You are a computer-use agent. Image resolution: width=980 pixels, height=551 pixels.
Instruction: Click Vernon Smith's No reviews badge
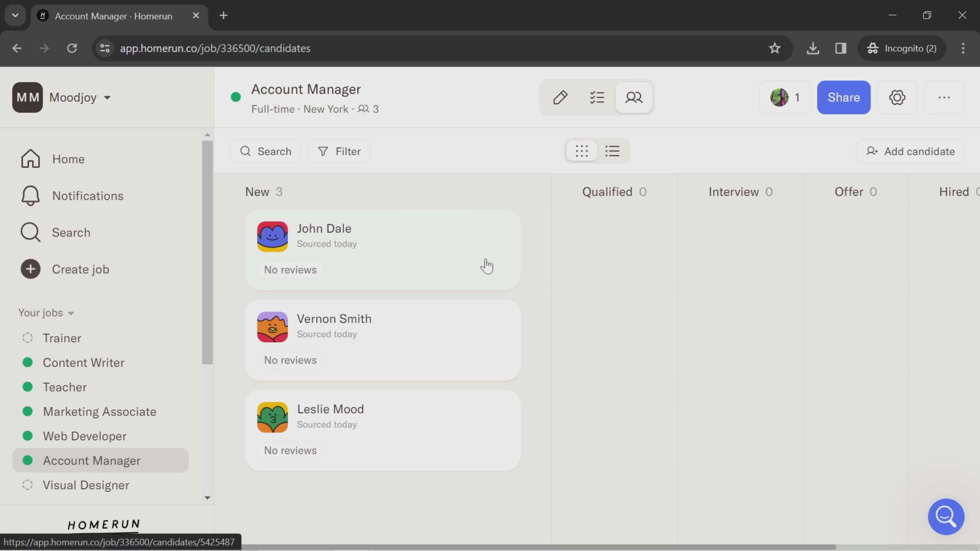pos(290,360)
